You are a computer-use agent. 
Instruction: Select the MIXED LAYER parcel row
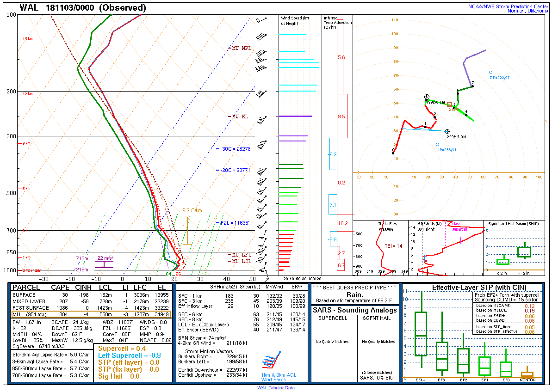tap(91, 301)
